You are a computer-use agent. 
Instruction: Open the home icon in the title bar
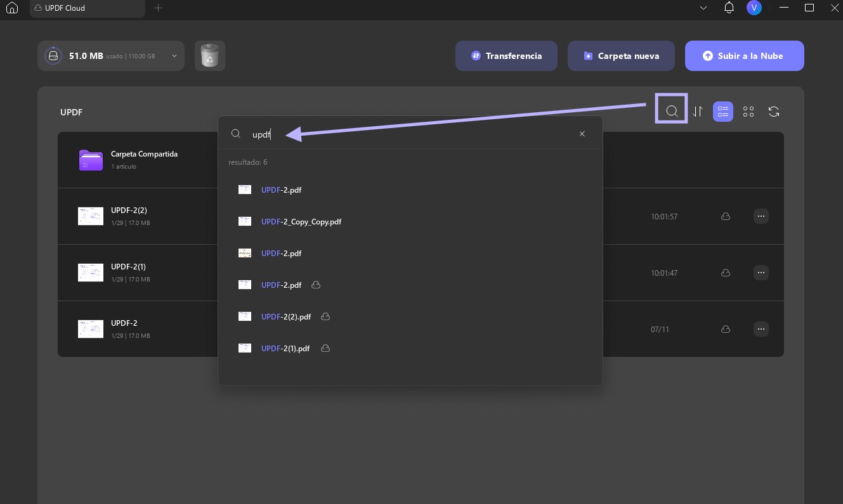tap(11, 8)
